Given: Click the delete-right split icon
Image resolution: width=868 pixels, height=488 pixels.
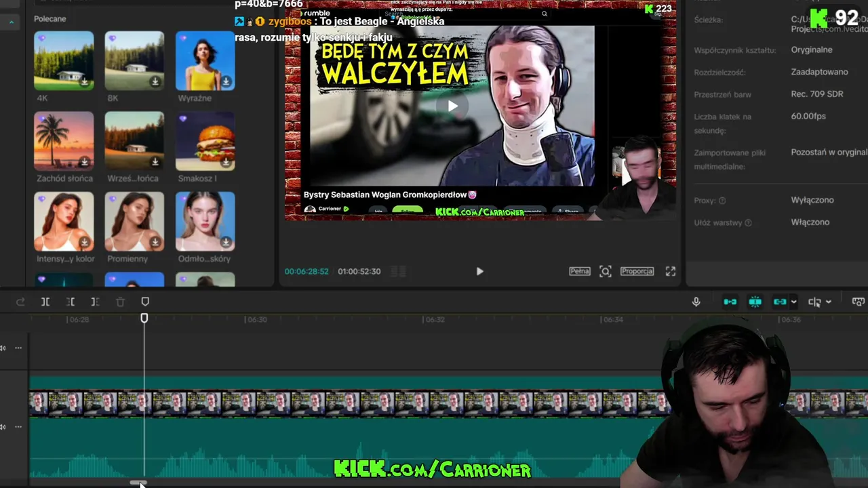Looking at the screenshot, I should click(x=95, y=302).
